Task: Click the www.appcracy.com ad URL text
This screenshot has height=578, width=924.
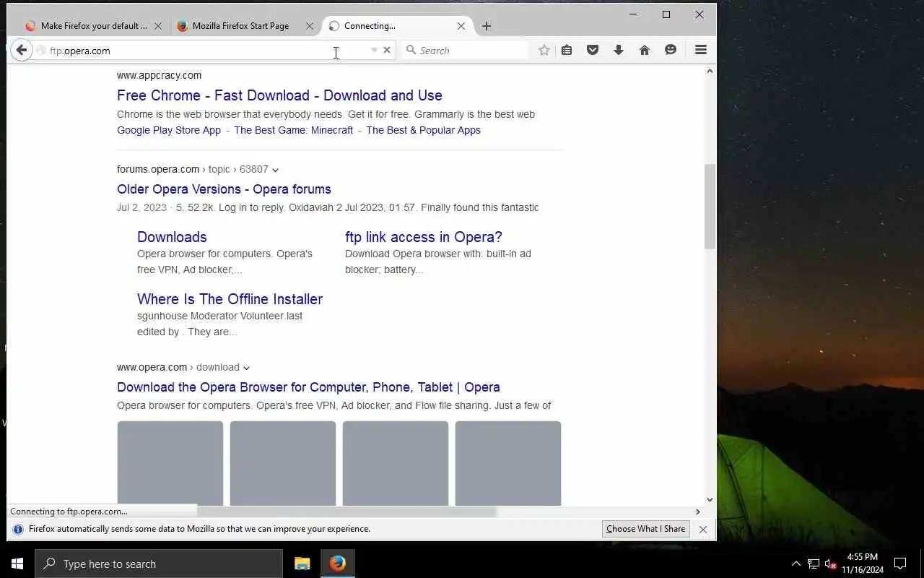Action: [159, 75]
